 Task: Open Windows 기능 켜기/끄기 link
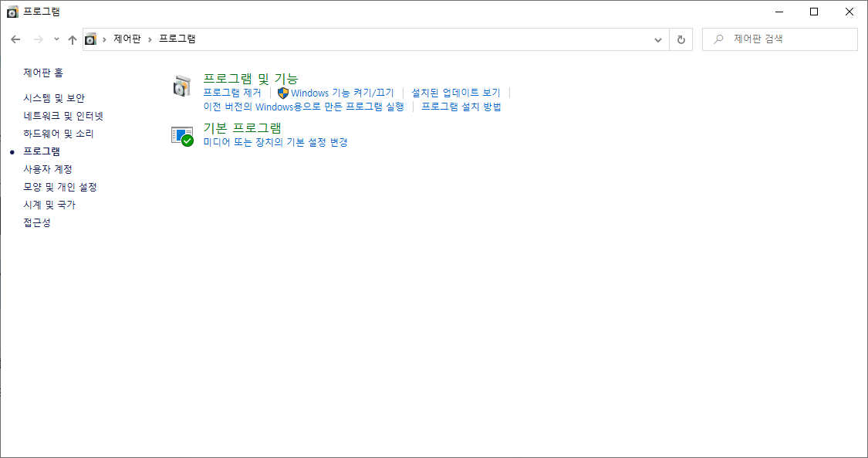coord(342,93)
